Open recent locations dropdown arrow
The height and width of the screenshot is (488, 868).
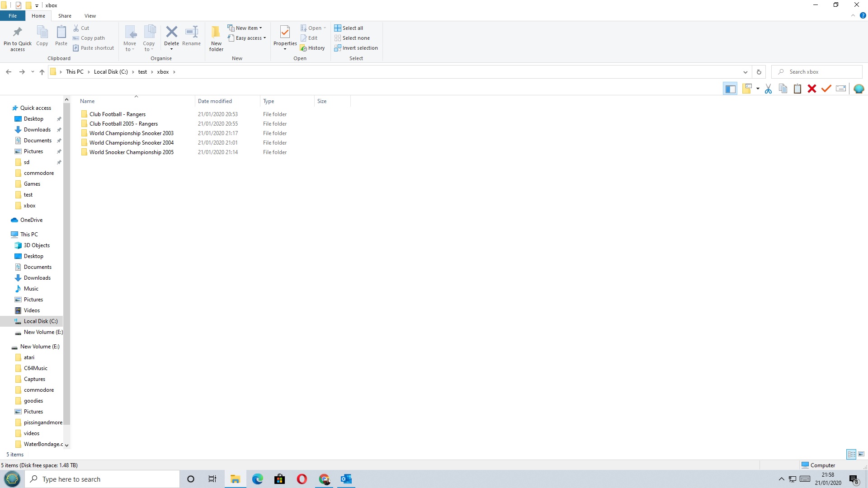click(33, 72)
